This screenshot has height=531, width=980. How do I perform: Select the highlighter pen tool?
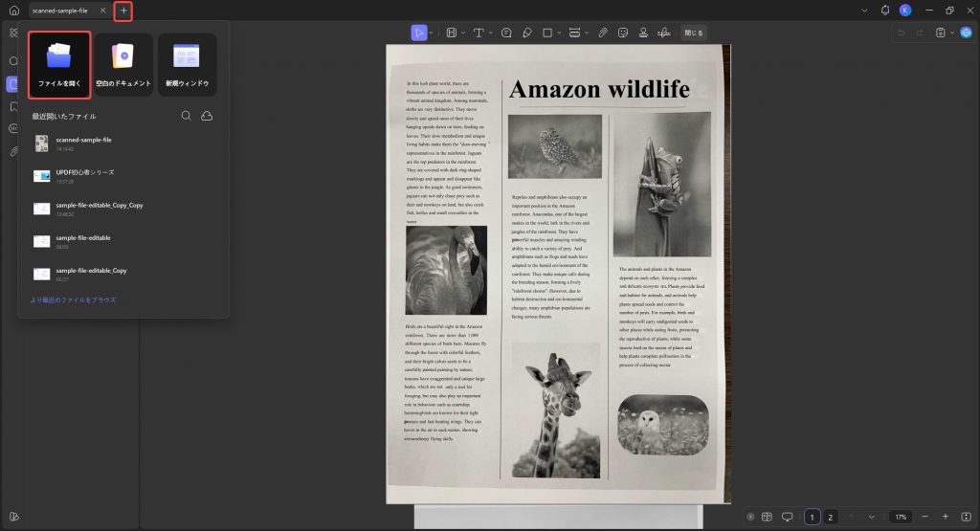point(527,33)
